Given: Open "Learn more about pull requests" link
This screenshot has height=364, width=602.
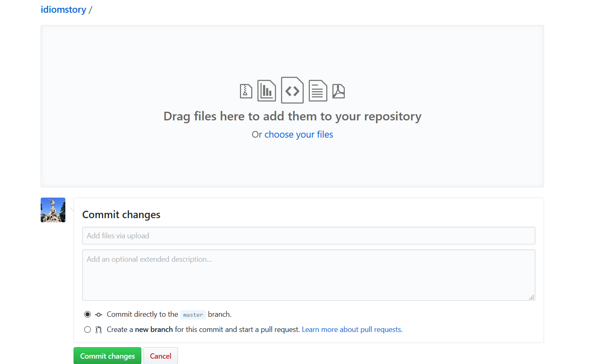Looking at the screenshot, I should (352, 329).
